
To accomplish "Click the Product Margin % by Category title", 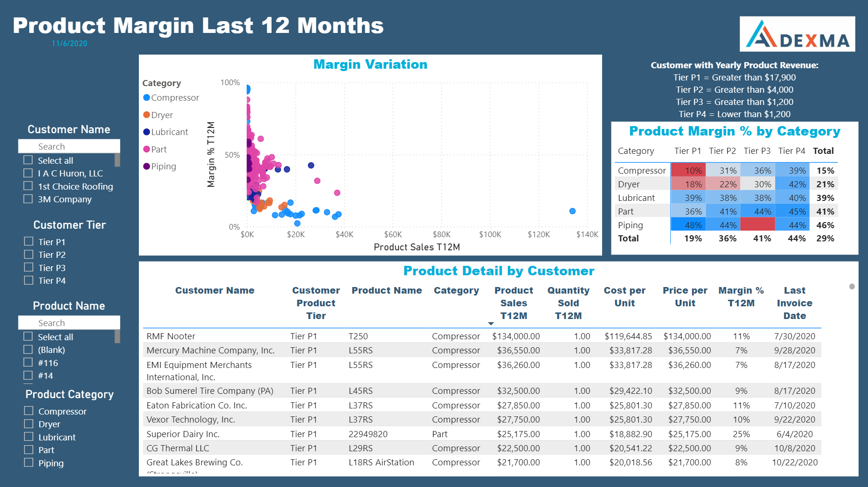I will click(x=735, y=131).
